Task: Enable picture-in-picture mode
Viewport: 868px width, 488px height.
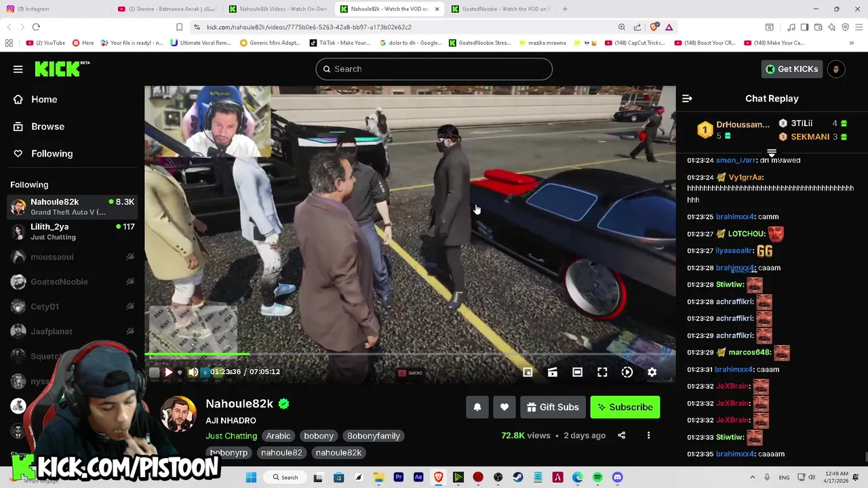Action: pyautogui.click(x=528, y=372)
